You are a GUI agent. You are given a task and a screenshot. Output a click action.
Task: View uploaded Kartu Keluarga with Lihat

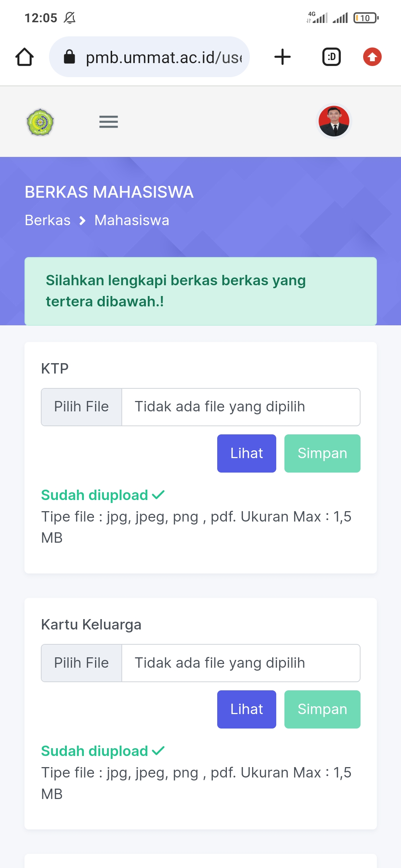[247, 709]
